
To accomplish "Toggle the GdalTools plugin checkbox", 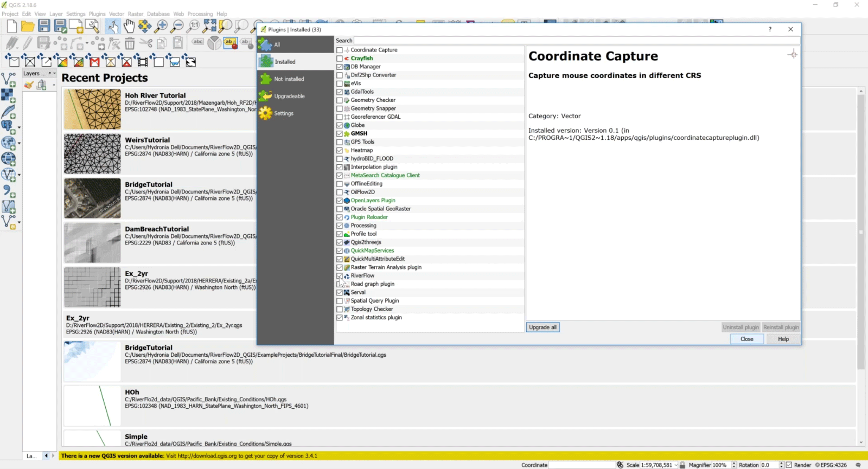I will point(340,92).
